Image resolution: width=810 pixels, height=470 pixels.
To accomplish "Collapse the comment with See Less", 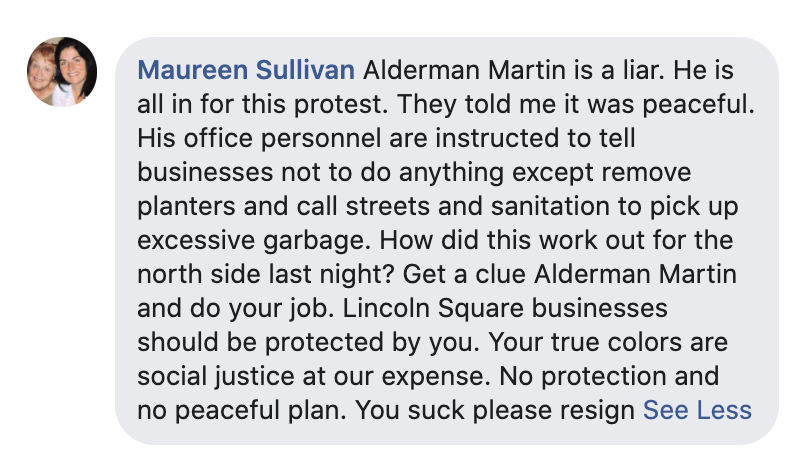I will click(x=697, y=410).
